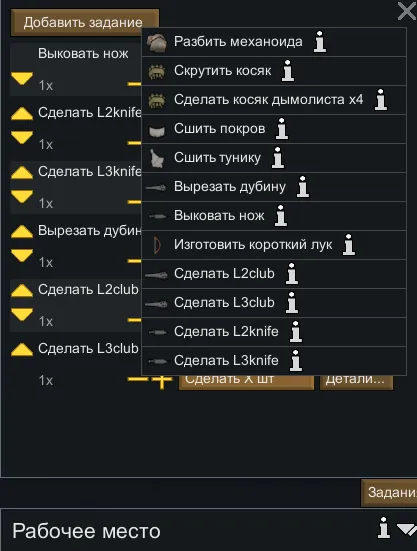Open Рабочее место info icon
This screenshot has width=417, height=551.
(384, 527)
